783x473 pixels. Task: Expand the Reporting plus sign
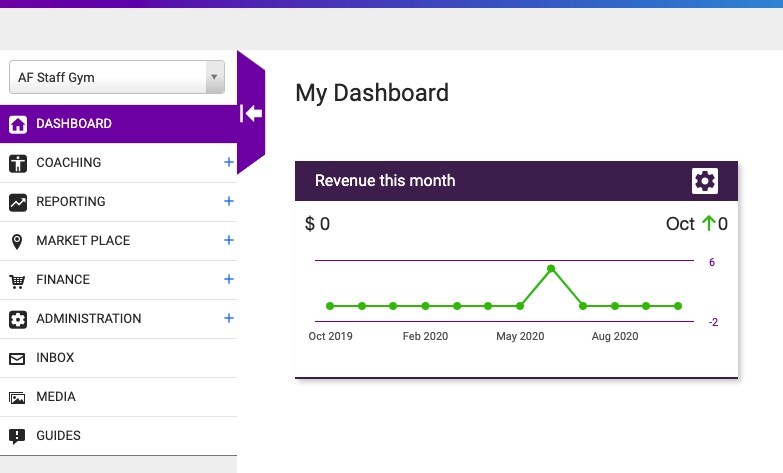[229, 201]
